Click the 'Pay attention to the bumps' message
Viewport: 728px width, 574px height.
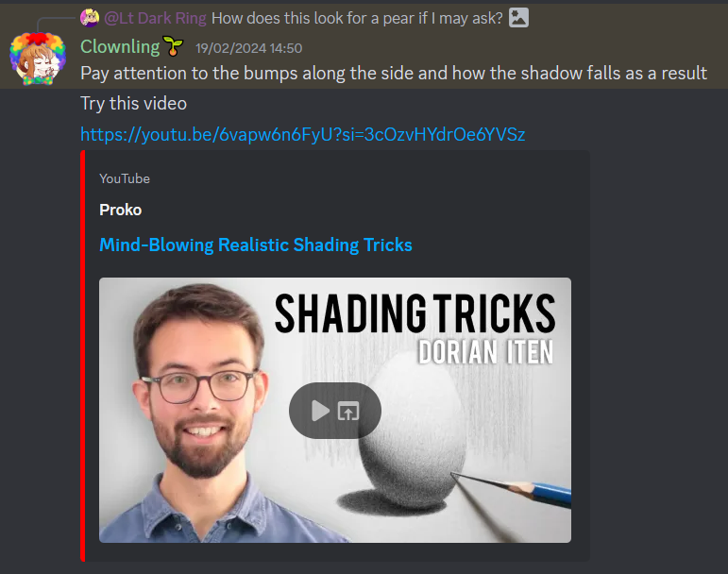tap(394, 74)
